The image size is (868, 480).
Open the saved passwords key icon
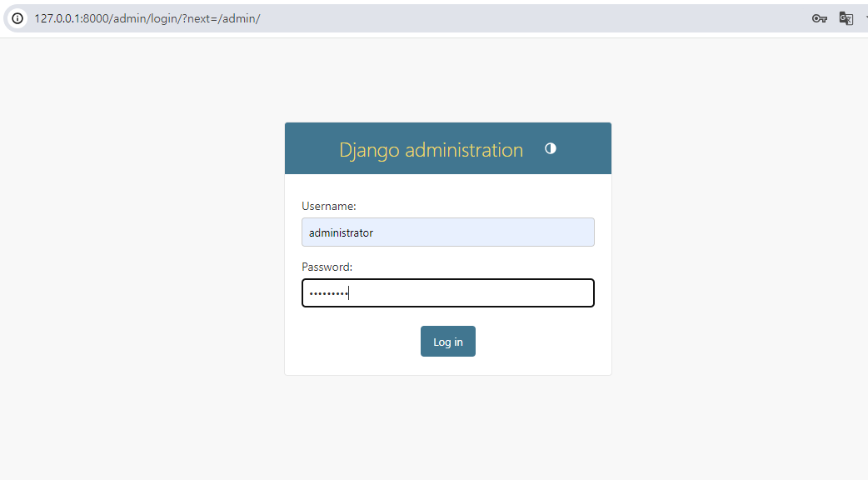point(820,18)
